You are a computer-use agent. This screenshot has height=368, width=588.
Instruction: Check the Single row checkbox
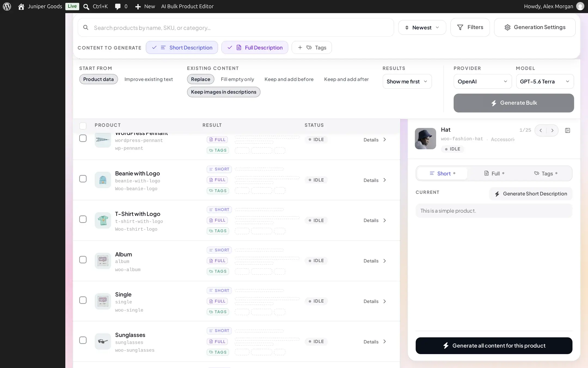click(x=83, y=300)
